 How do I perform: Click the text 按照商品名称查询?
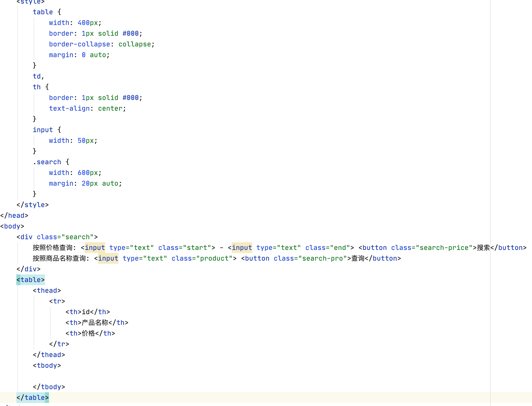tap(59, 258)
